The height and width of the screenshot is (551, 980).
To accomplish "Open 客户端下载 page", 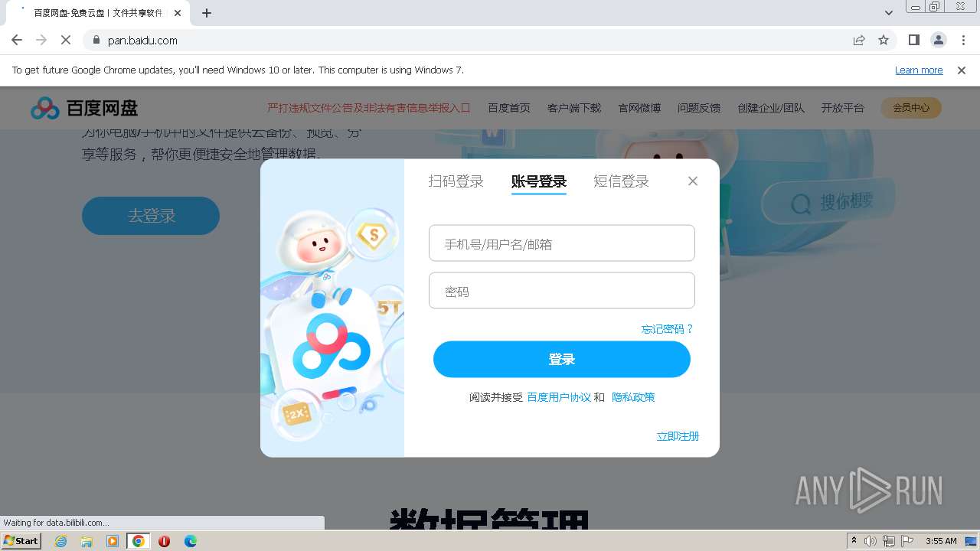I will (574, 108).
